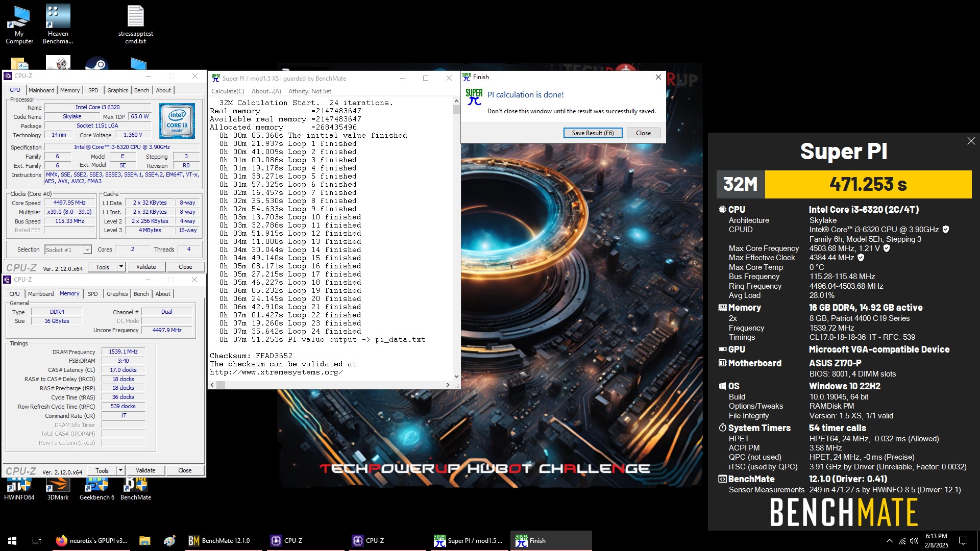Click Affinity: Not Set in Super PI
This screenshot has width=980, height=551.
pos(310,91)
